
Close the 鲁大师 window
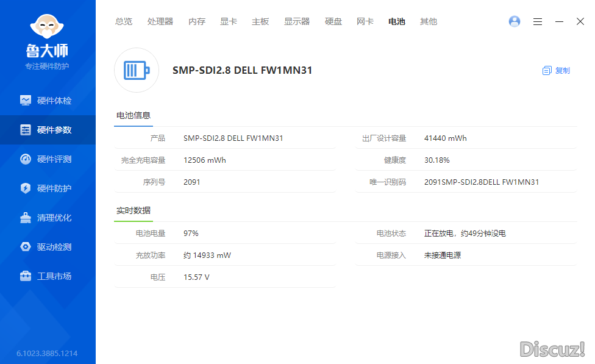580,21
